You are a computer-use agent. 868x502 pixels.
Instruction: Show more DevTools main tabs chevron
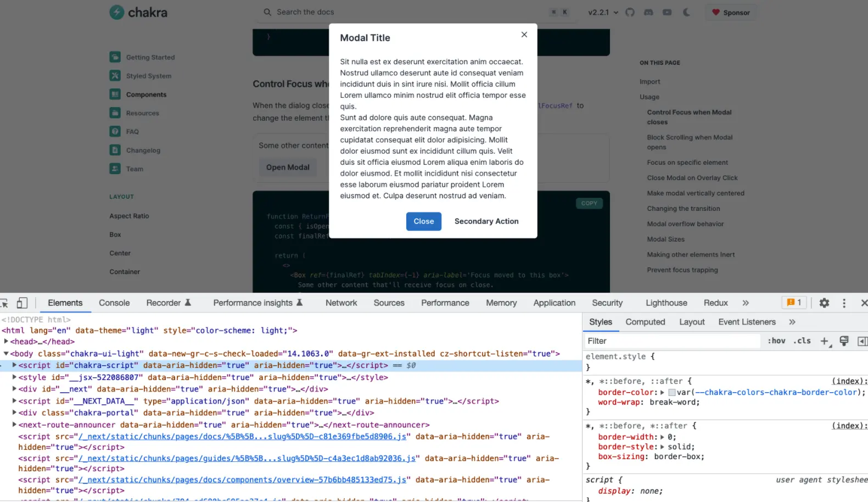pos(746,303)
